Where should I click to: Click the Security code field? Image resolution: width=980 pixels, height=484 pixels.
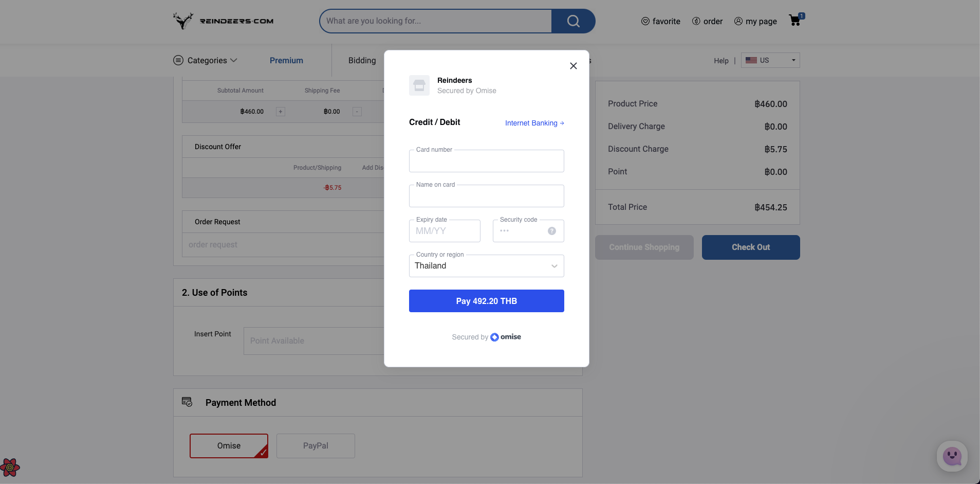point(528,231)
